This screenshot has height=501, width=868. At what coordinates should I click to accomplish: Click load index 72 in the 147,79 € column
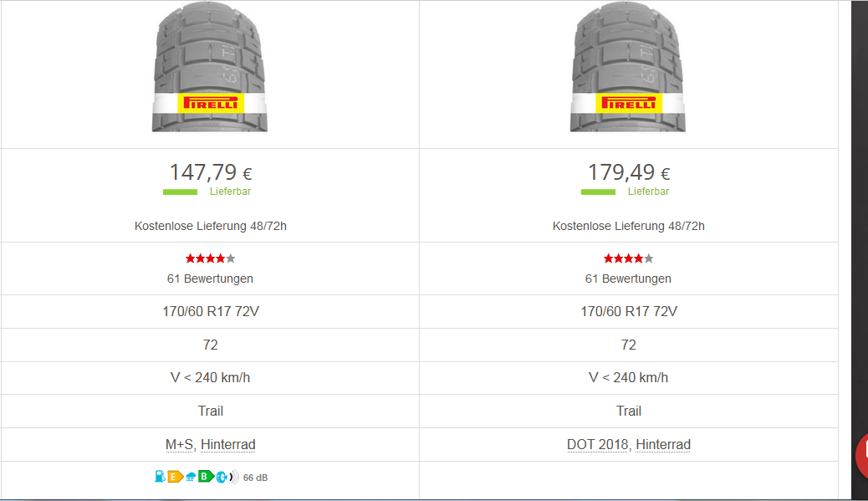point(211,345)
